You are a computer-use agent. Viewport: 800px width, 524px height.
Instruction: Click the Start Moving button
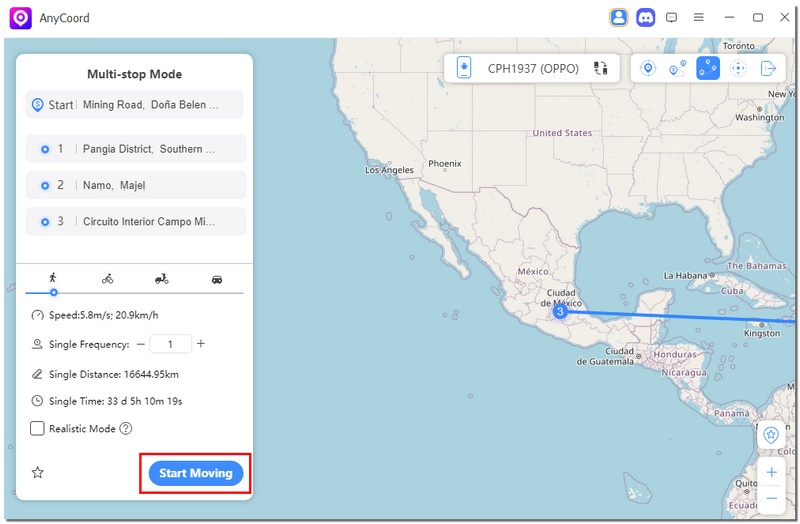coord(195,473)
